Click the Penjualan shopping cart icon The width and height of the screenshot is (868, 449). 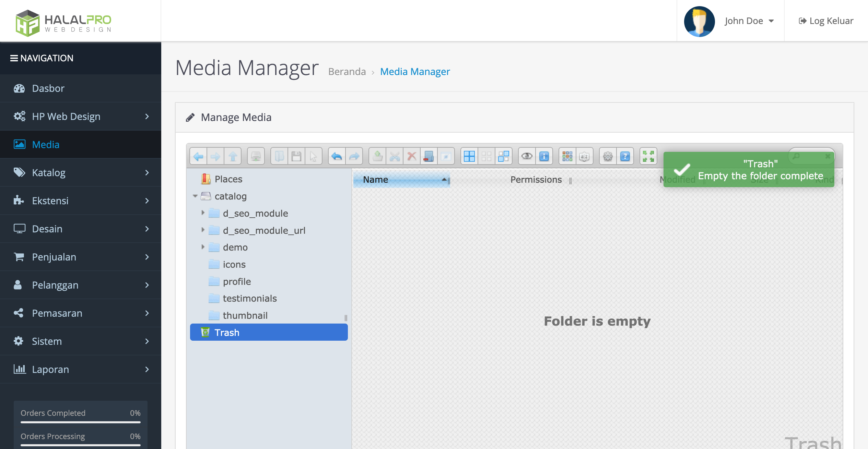(19, 257)
